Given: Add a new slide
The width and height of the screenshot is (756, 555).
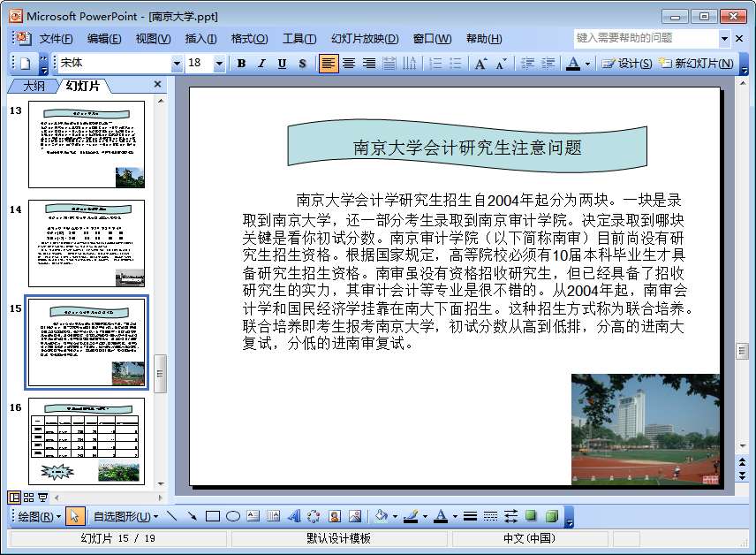Looking at the screenshot, I should [696, 64].
